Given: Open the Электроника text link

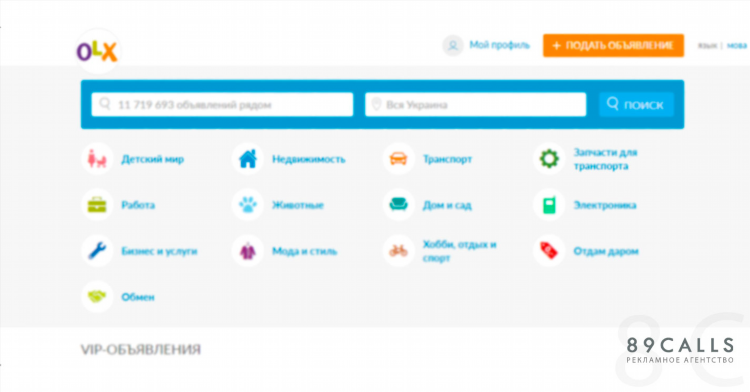Looking at the screenshot, I should 605,205.
